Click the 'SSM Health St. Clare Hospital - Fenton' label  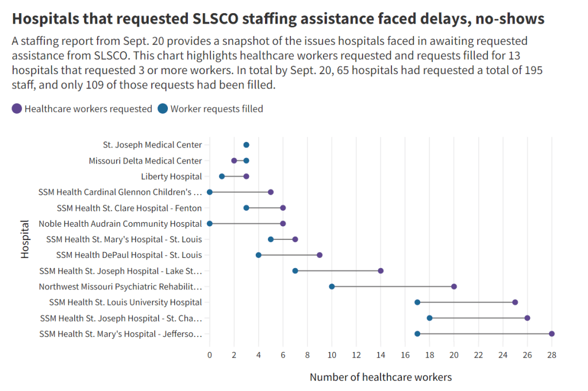pyautogui.click(x=129, y=208)
